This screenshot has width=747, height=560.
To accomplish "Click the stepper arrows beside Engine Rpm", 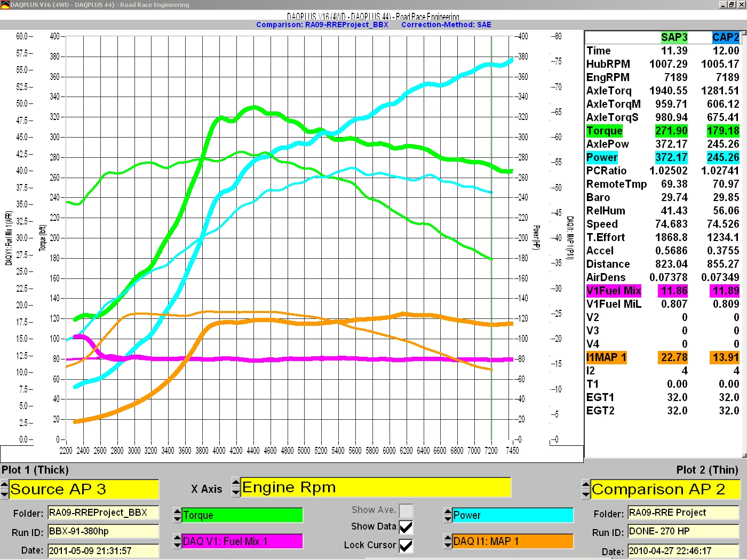I will click(x=236, y=487).
